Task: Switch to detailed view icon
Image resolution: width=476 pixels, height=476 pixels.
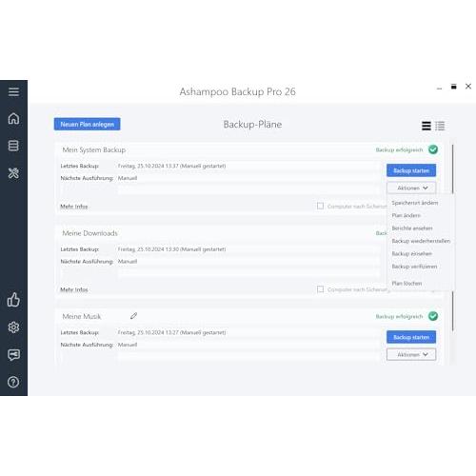Action: coord(440,126)
